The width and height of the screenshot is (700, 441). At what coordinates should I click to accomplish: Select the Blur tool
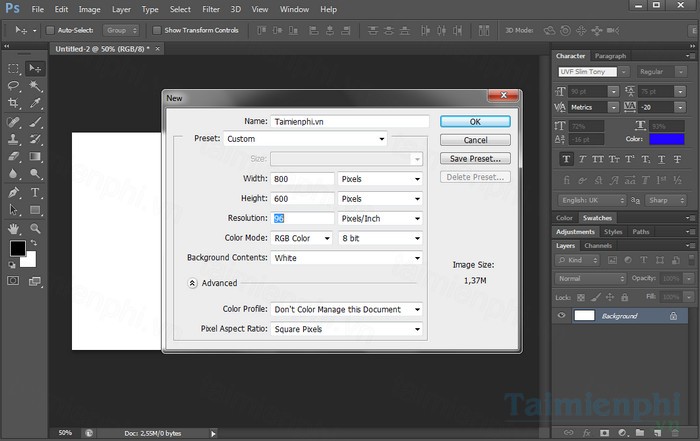pyautogui.click(x=13, y=174)
